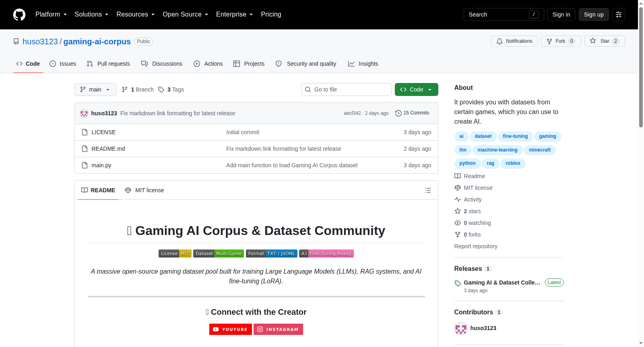This screenshot has width=644, height=347.
Task: Open the 'Initial commit' message for LICENSE
Action: pyautogui.click(x=243, y=132)
